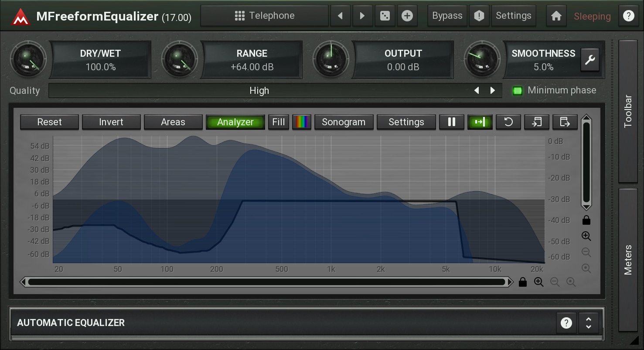This screenshot has width=644, height=350.
Task: Toggle the Fill display button
Action: coord(278,122)
